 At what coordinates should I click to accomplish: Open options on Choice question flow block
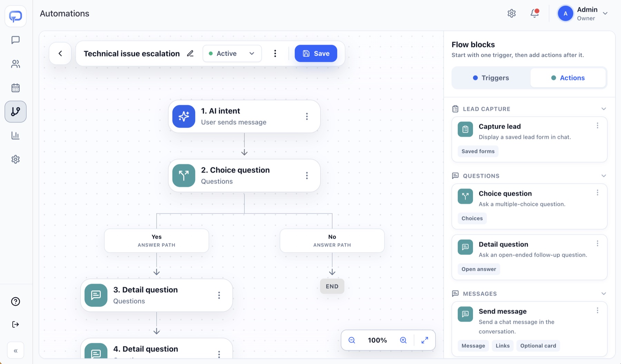(598, 193)
